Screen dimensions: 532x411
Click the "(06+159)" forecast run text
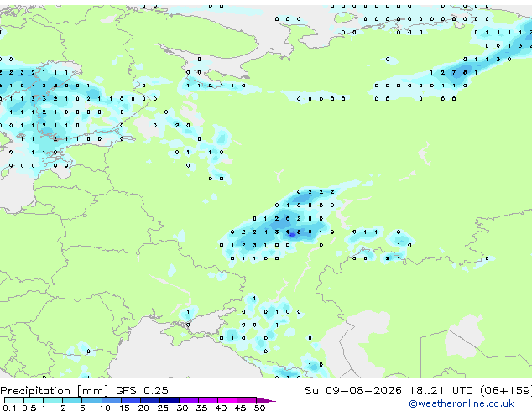(506, 390)
